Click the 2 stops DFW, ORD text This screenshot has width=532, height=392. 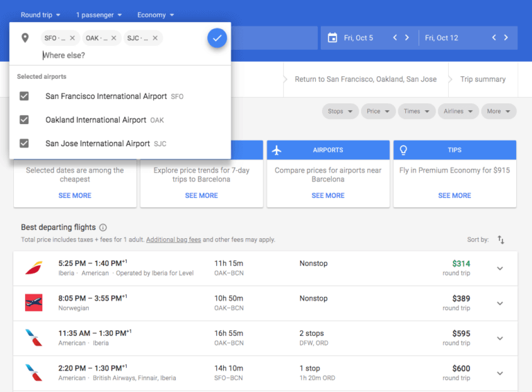[314, 338]
